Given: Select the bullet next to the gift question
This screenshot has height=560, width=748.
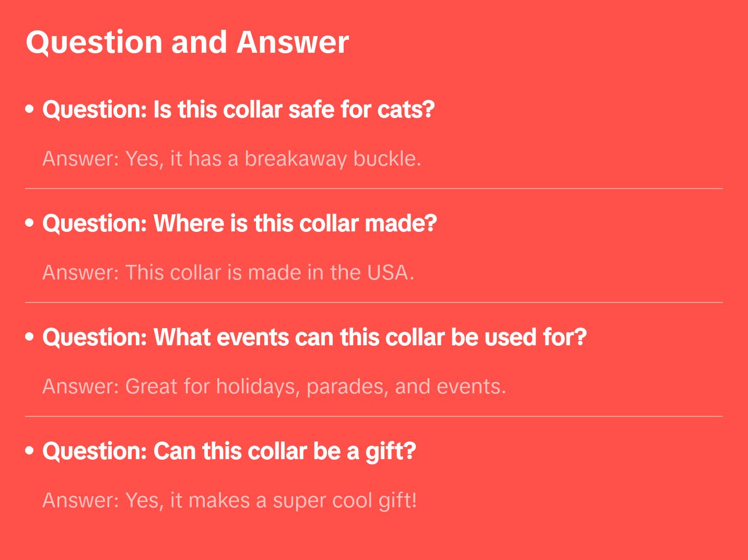Looking at the screenshot, I should (x=30, y=451).
